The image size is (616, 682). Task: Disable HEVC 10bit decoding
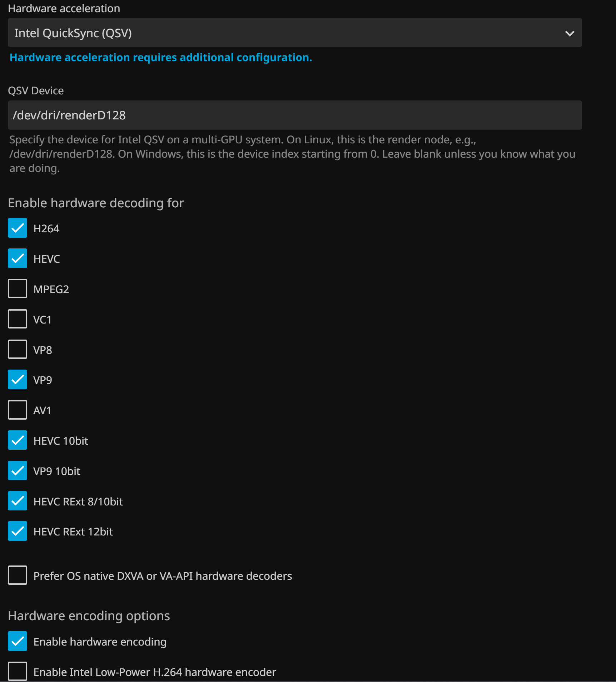coord(18,440)
